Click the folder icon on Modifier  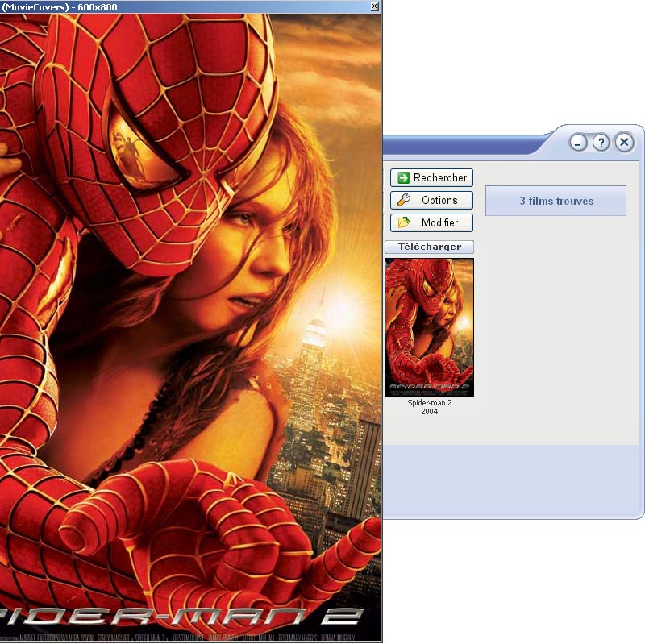click(x=404, y=222)
